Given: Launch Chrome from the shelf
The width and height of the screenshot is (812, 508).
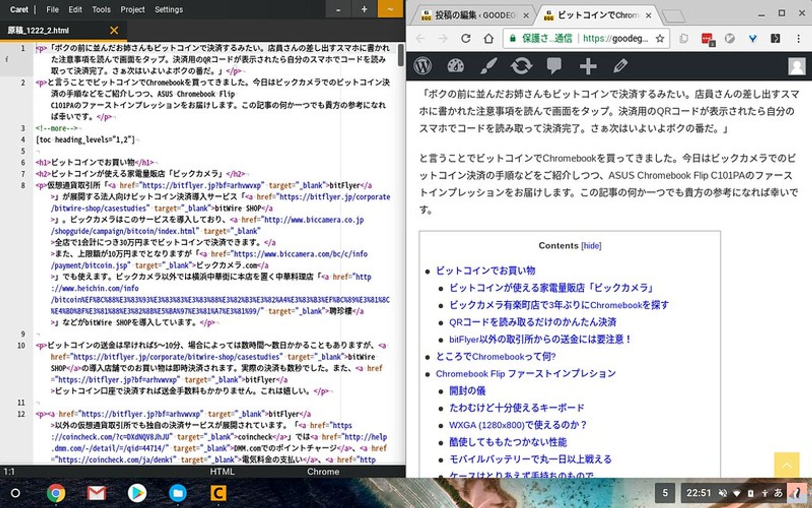Looking at the screenshot, I should (x=56, y=493).
